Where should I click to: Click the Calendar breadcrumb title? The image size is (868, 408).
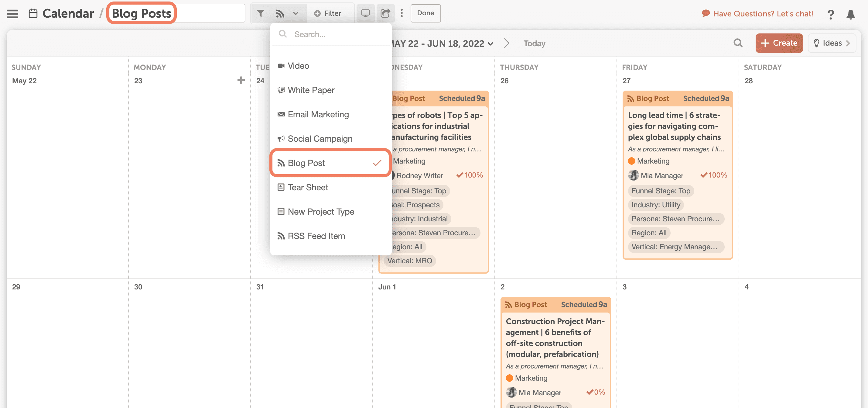point(68,13)
